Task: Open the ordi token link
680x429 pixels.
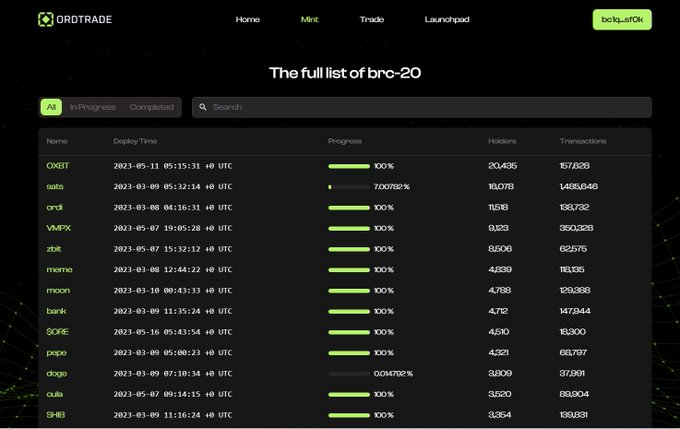Action: pos(54,207)
